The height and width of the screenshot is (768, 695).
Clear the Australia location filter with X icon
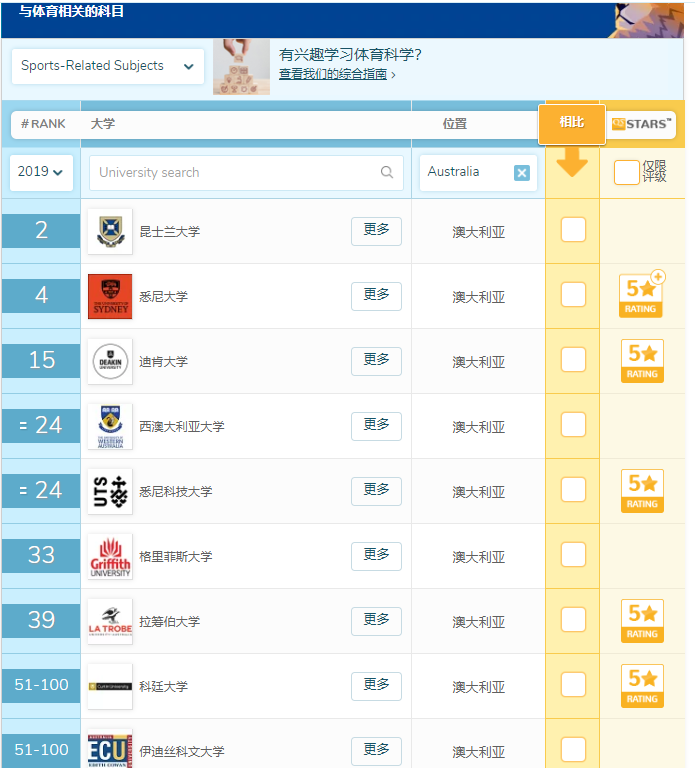pyautogui.click(x=521, y=172)
